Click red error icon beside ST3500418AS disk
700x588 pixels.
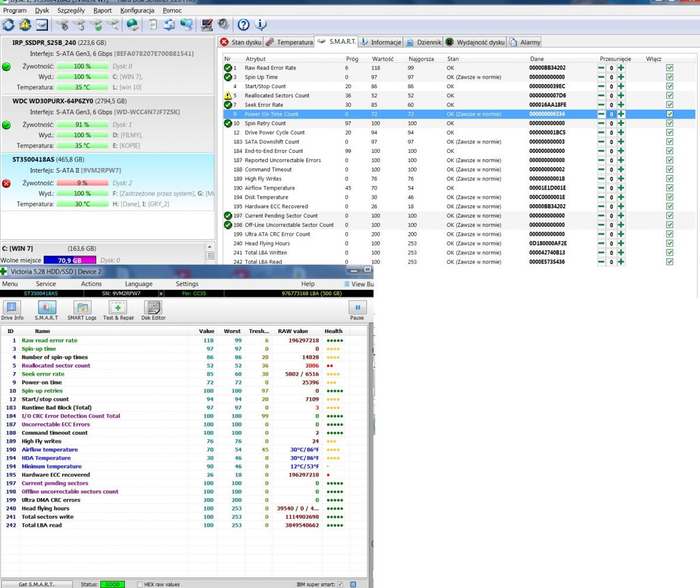(6, 183)
